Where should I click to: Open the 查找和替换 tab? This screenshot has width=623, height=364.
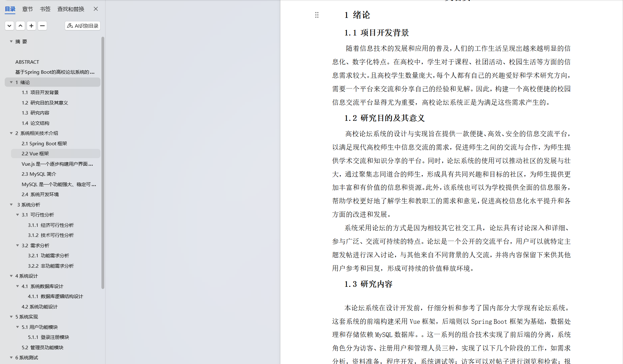click(71, 9)
